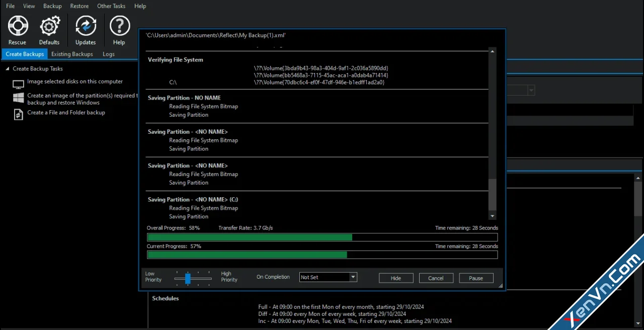Click the Inc schedule line

(355, 321)
